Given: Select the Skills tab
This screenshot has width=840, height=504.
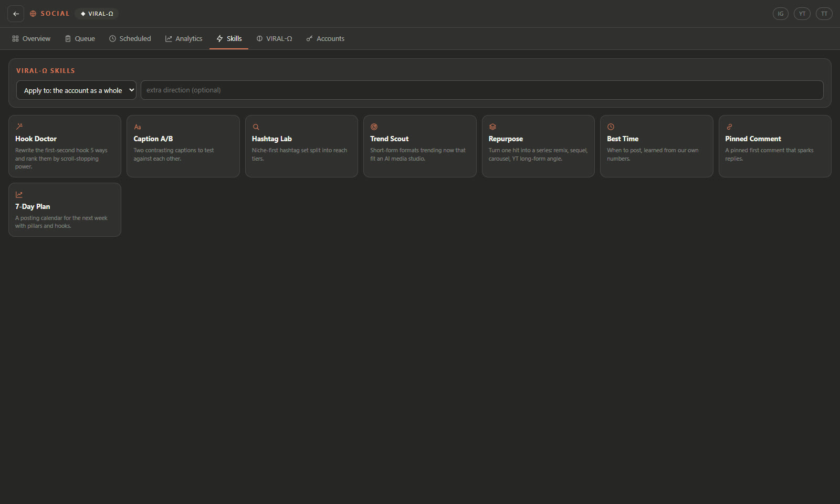Looking at the screenshot, I should (229, 39).
